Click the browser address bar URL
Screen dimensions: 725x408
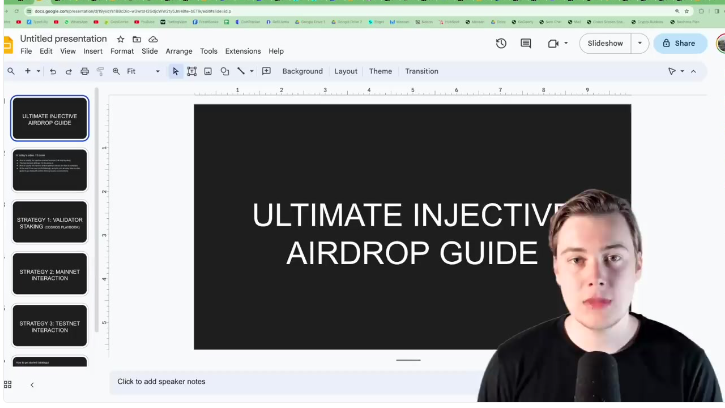pyautogui.click(x=133, y=11)
